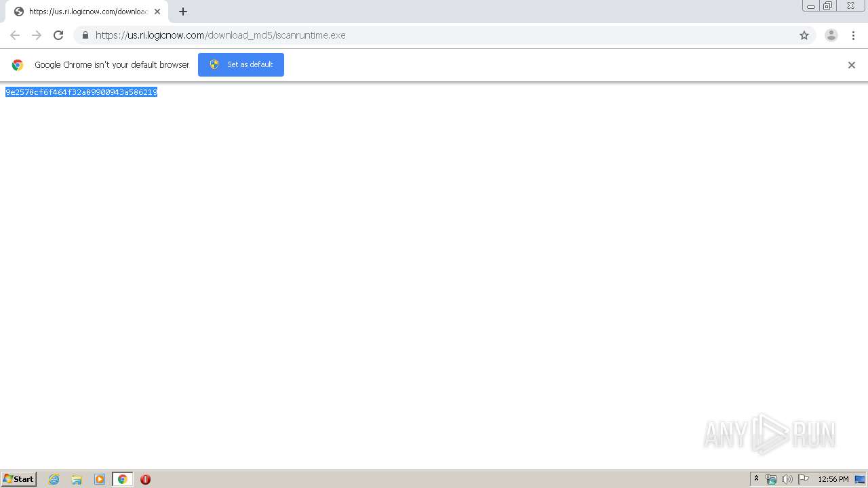This screenshot has height=488, width=868.
Task: Open the volume speaker tray icon
Action: point(787,479)
